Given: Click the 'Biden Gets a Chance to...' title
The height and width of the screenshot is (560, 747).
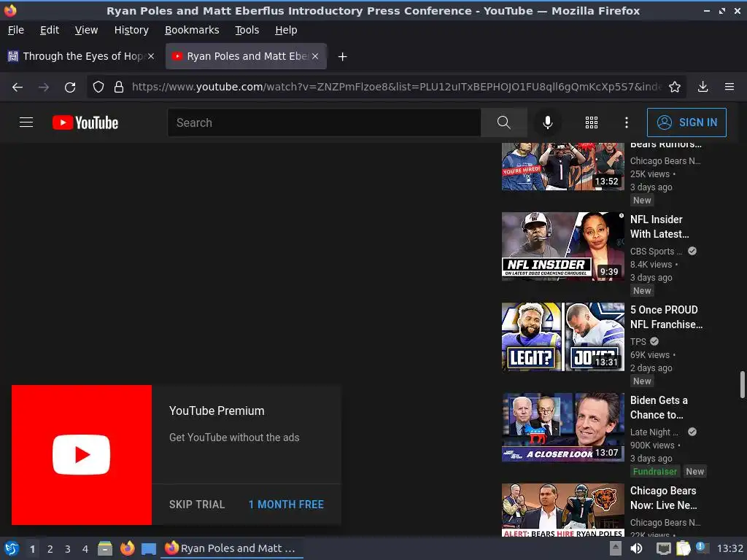Looking at the screenshot, I should pyautogui.click(x=659, y=408).
